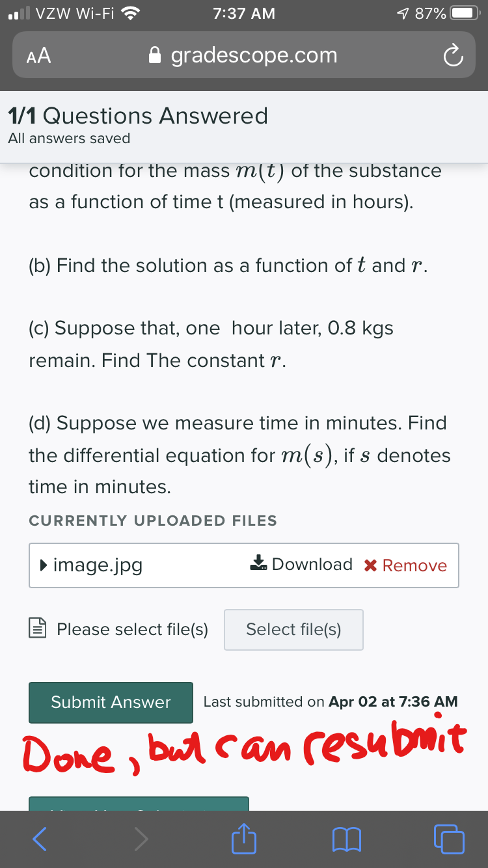The image size is (488, 868).
Task: Click the download arrow icon
Action: coord(258,563)
